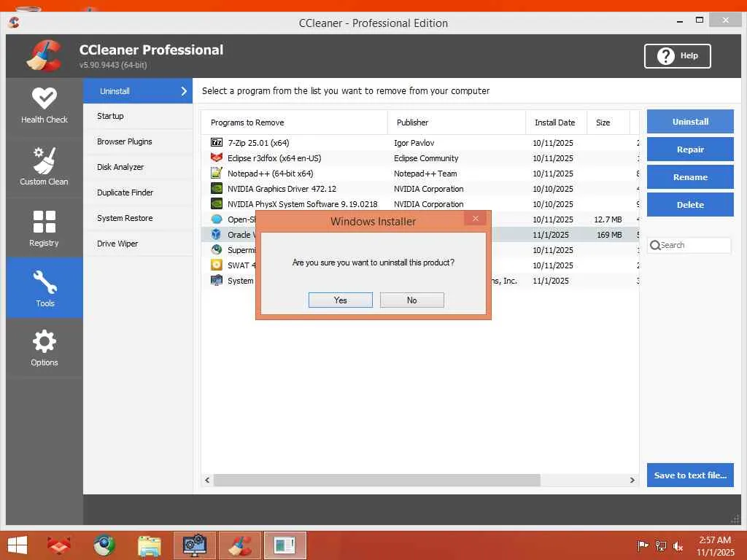Click the SWAT program row icon
The image size is (747, 560).
[216, 265]
